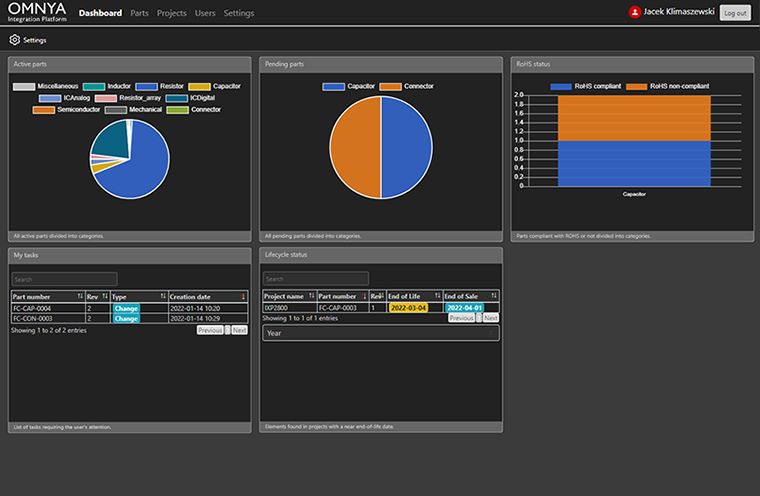Click the Settings link under the header

[x=34, y=40]
